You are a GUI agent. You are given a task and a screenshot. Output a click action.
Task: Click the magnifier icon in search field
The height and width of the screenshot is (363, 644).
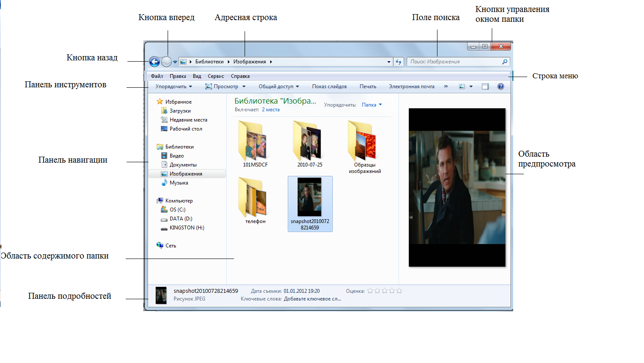click(505, 62)
